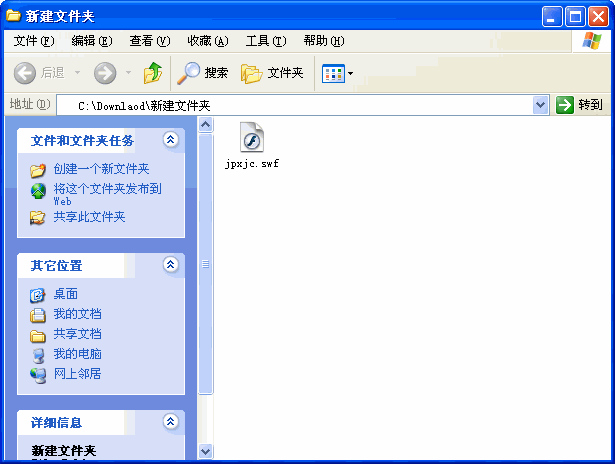
Task: Click the Share folder icon
Action: [x=38, y=217]
